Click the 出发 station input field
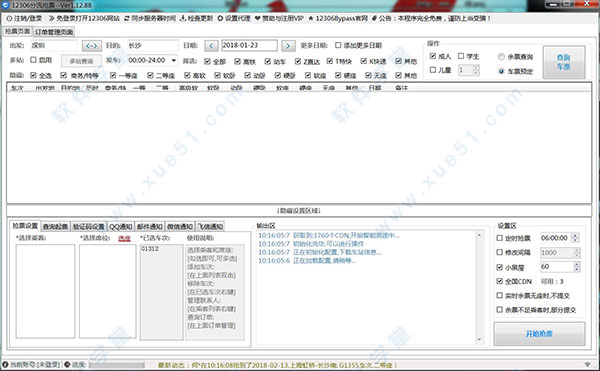 [x=54, y=46]
